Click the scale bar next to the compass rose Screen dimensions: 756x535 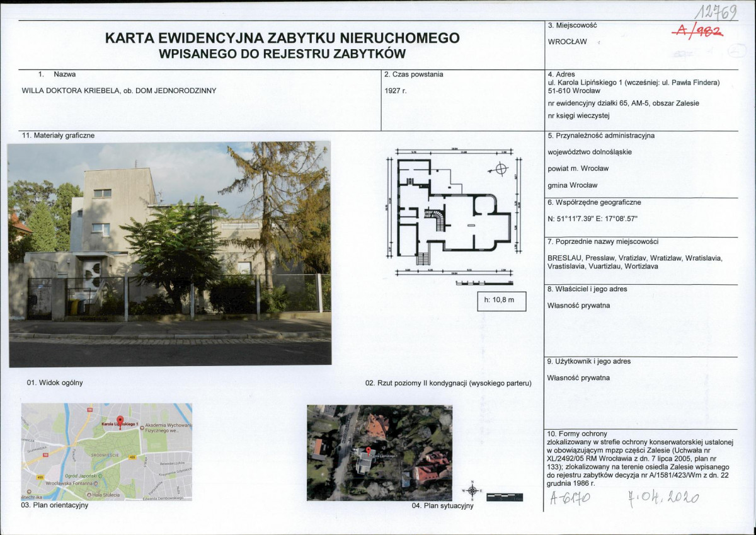(505, 497)
